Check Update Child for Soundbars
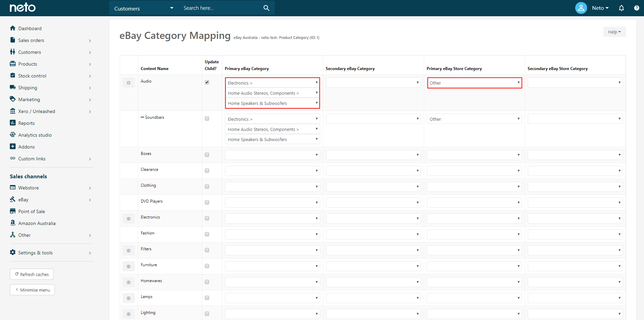Screen dimensions: 644x320 (x=207, y=118)
